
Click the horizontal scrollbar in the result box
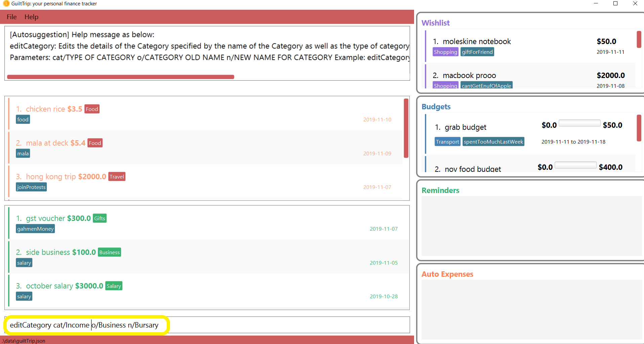pyautogui.click(x=120, y=77)
